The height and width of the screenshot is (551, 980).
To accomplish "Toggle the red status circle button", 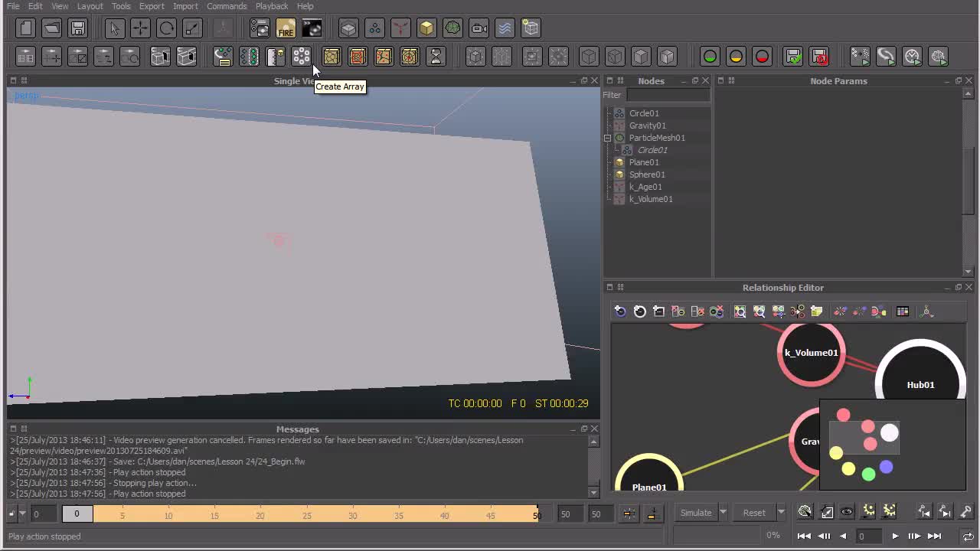I will (762, 57).
